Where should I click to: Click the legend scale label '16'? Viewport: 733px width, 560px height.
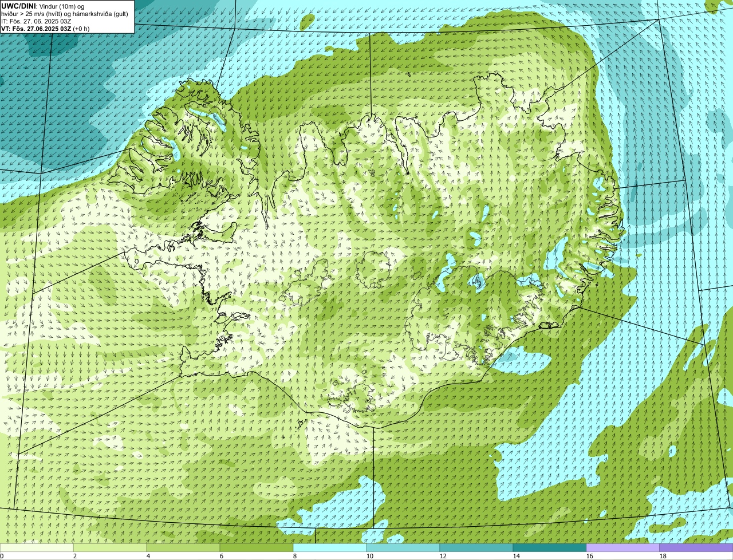coord(589,556)
